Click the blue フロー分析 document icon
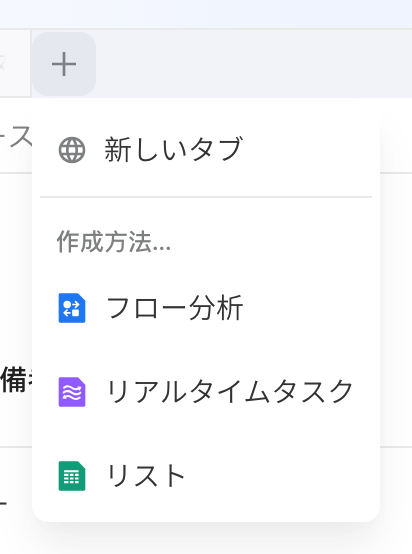The width and height of the screenshot is (412, 554). pos(72,308)
